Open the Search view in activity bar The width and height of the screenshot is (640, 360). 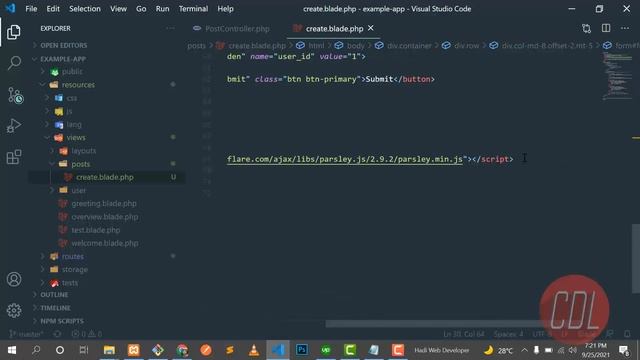14,63
